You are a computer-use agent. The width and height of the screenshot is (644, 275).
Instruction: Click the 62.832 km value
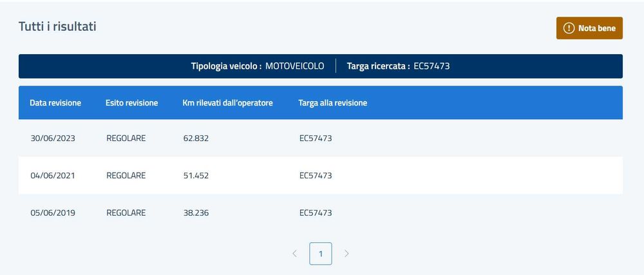tap(196, 138)
